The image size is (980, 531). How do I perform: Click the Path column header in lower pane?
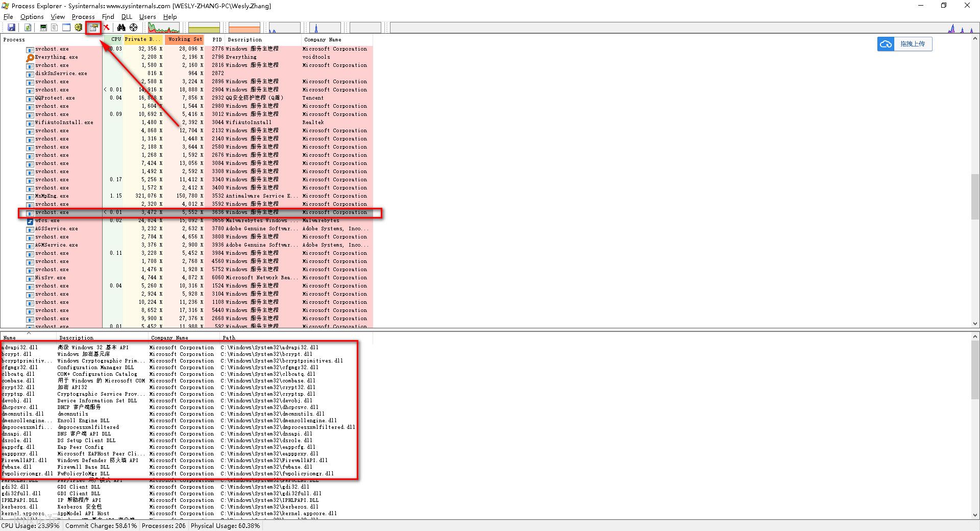(x=229, y=337)
